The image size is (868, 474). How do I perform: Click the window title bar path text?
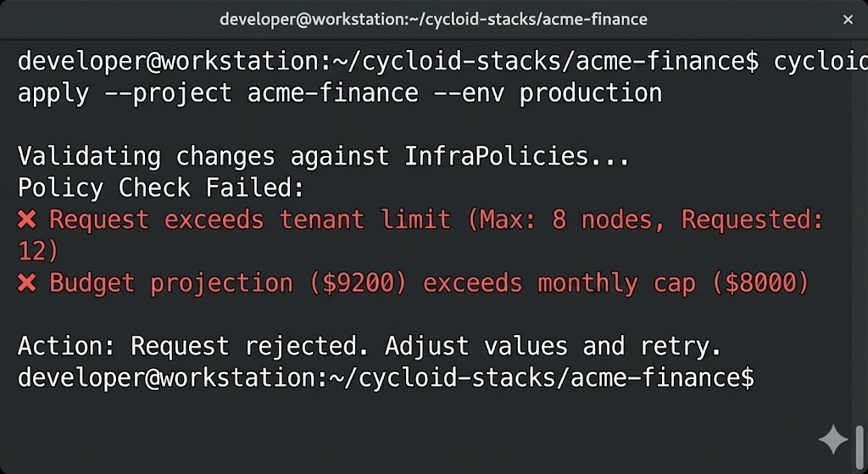pyautogui.click(x=433, y=19)
